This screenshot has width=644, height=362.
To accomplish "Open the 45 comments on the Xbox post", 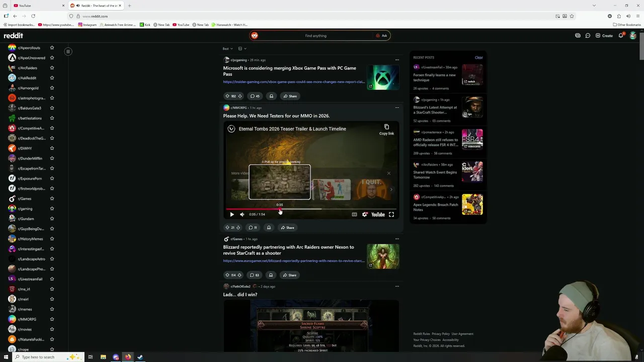I will click(x=255, y=96).
